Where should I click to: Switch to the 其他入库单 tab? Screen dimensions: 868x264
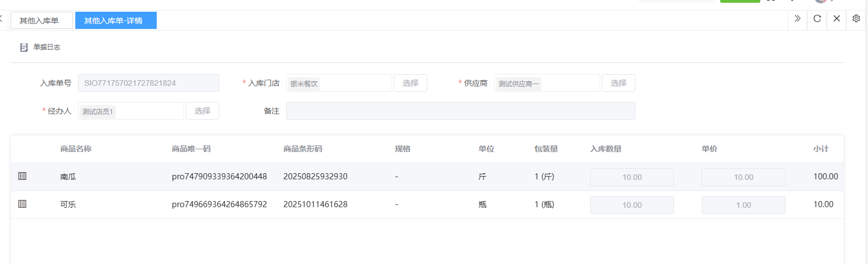[42, 21]
